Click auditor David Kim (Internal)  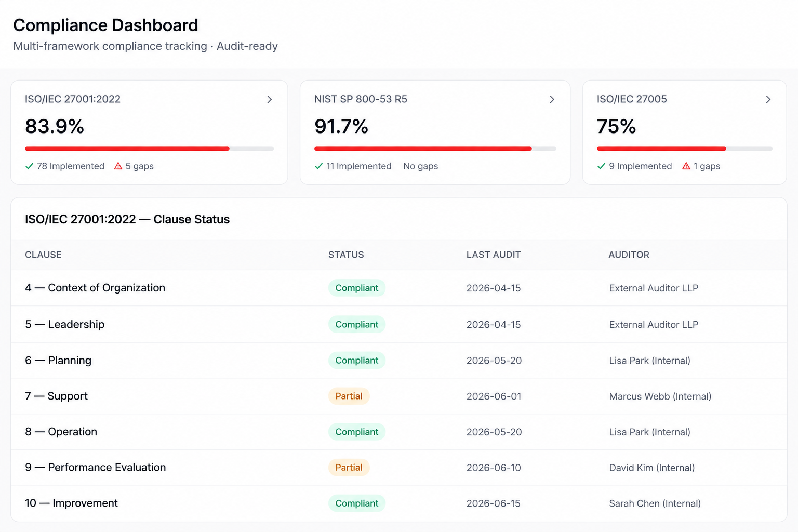pyautogui.click(x=652, y=468)
